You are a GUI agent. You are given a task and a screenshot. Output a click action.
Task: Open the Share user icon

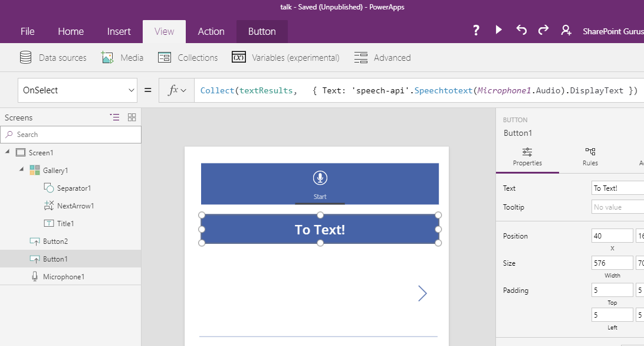566,31
